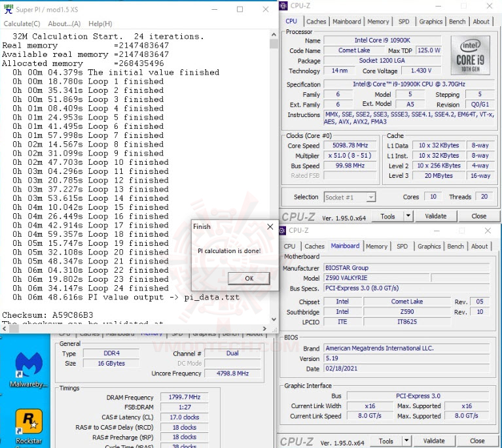
Task: Click Super PI vertical scrollbar up arrow
Action: point(274,35)
